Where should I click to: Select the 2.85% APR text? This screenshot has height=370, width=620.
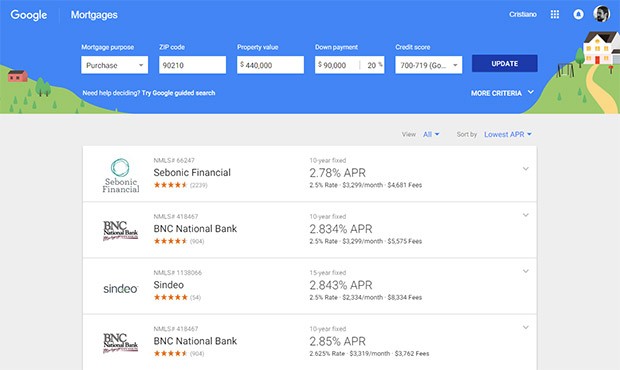click(x=338, y=341)
